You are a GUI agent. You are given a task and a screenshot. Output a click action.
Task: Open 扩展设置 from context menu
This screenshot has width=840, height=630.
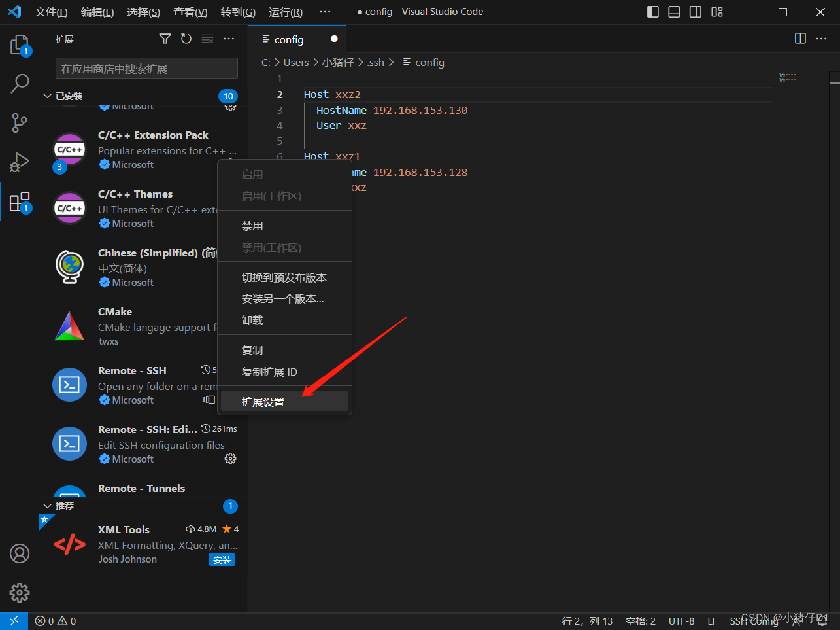pyautogui.click(x=284, y=402)
